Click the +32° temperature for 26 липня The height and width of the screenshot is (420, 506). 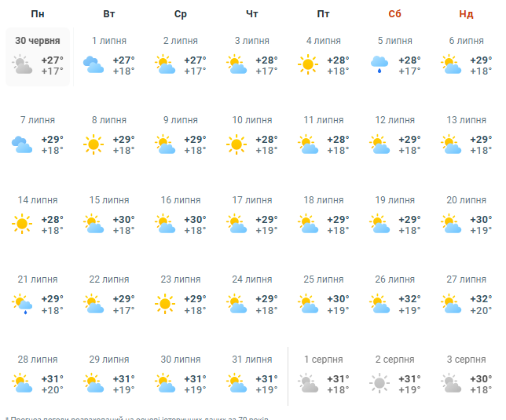[x=409, y=298]
